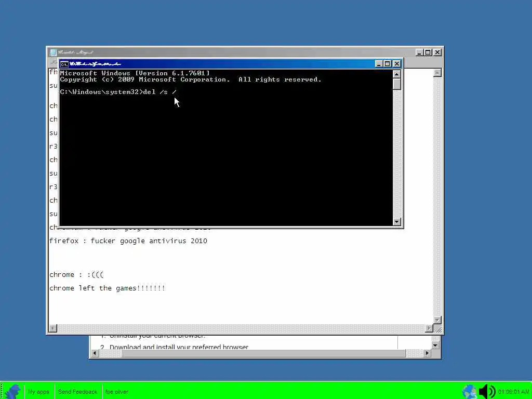Click the Notepad resize grip corner
532x399 pixels.
[x=437, y=328]
